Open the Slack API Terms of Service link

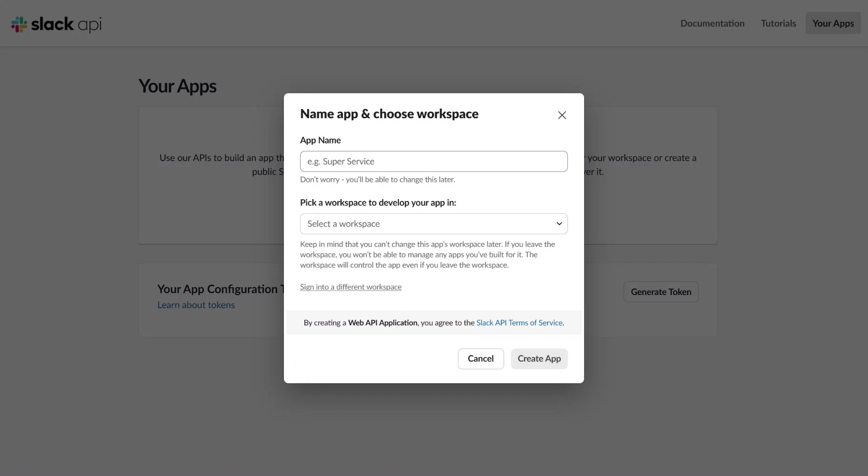pos(519,323)
